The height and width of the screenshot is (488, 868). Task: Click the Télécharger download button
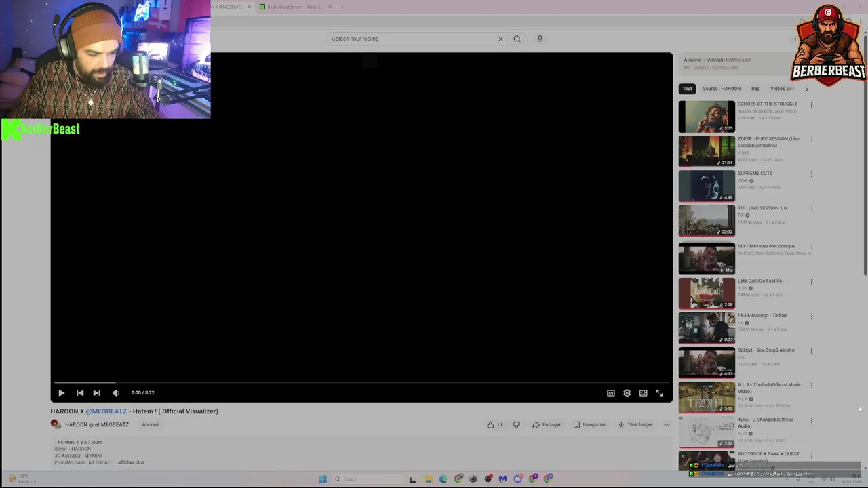pos(635,424)
